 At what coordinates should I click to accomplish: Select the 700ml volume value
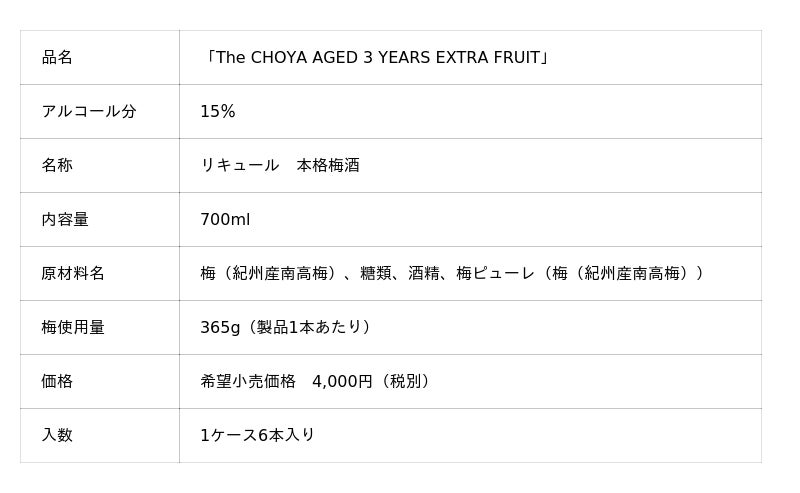pos(225,220)
